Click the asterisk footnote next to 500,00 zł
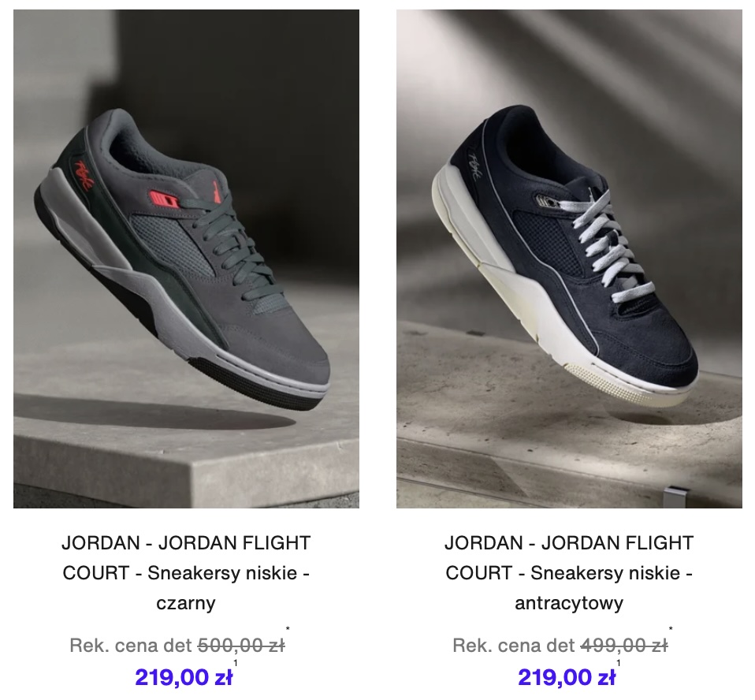Viewport: 755px width, 700px height. [x=288, y=629]
